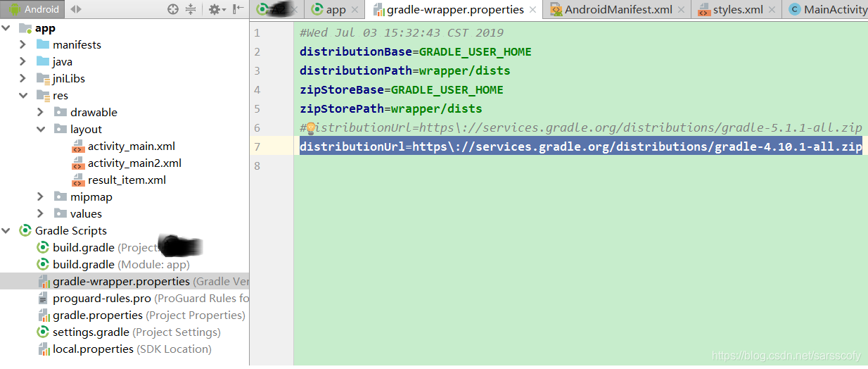868x369 pixels.
Task: Switch to the AndroidManifest.xml tab
Action: [618, 9]
